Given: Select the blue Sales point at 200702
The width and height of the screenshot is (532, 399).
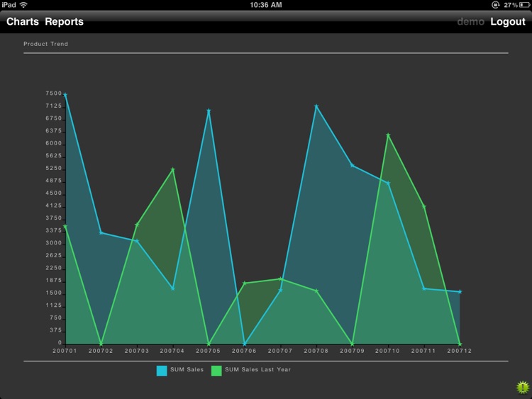Looking at the screenshot, I should [x=101, y=232].
